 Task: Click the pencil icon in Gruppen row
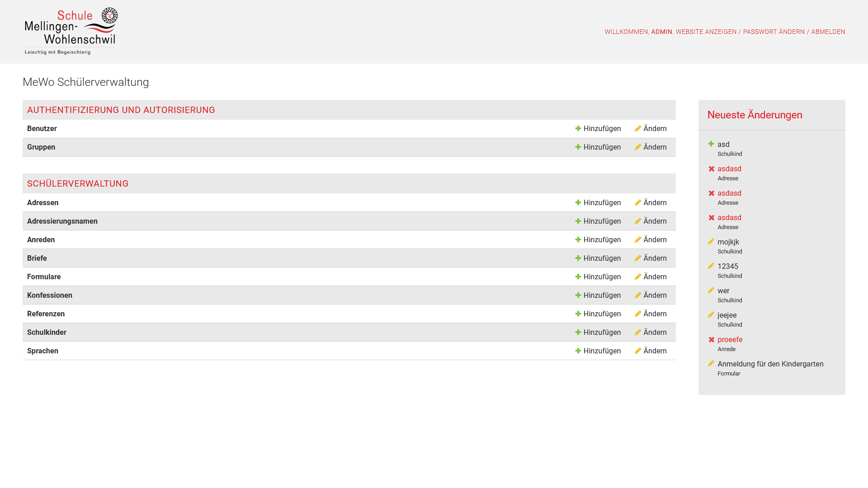pos(638,147)
